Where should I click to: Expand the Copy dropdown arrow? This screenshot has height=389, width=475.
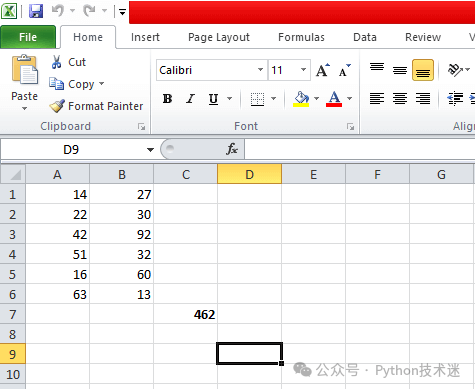coord(101,83)
